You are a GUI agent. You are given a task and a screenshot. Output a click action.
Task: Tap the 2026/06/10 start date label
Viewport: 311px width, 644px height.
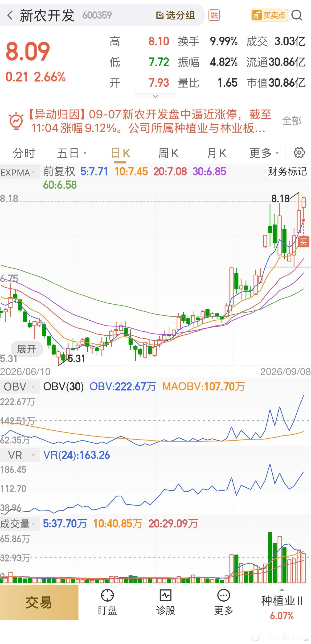click(x=25, y=371)
